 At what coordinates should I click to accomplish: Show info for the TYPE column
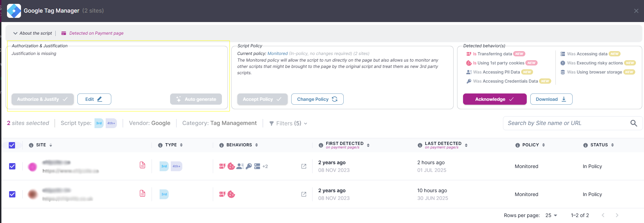160,145
